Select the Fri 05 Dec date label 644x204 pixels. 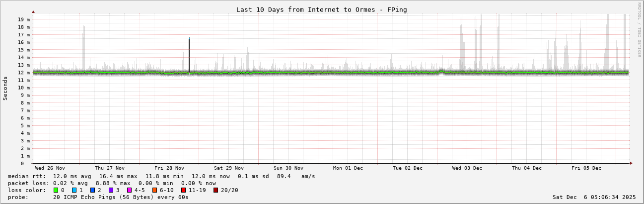tap(586, 168)
